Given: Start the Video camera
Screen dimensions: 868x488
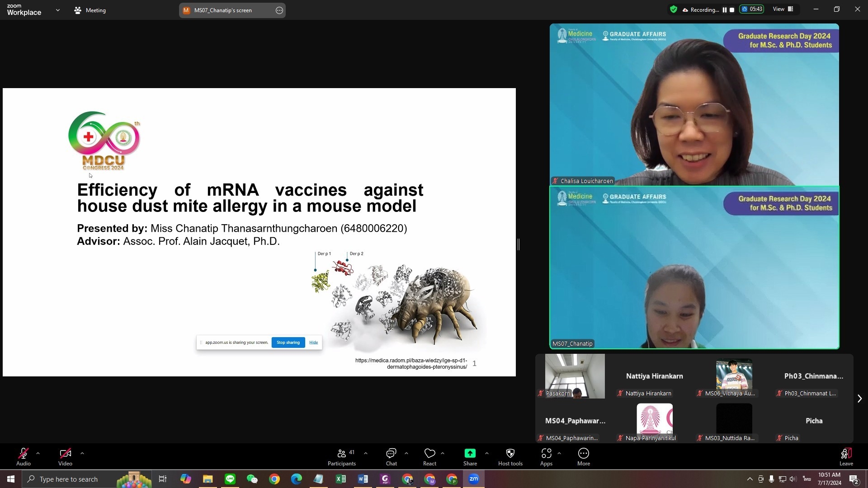Looking at the screenshot, I should (x=65, y=454).
